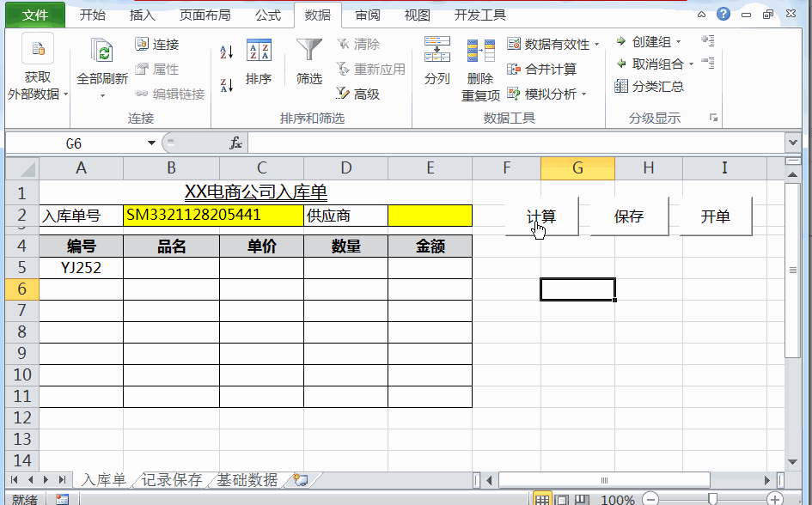The height and width of the screenshot is (505, 812).
Task: Switch to the Page Layout tab
Action: click(205, 15)
